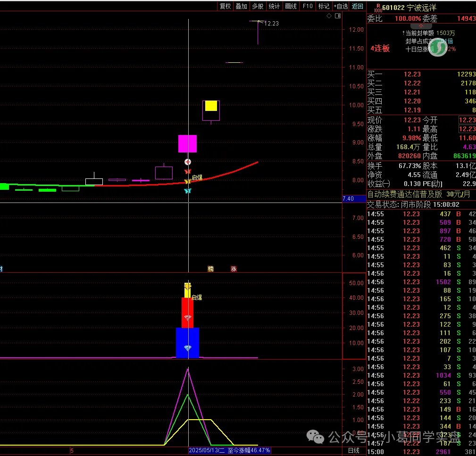Image resolution: width=476 pixels, height=456 pixels.
Task: Click the cyan butterfly signal icon
Action: [x=188, y=191]
